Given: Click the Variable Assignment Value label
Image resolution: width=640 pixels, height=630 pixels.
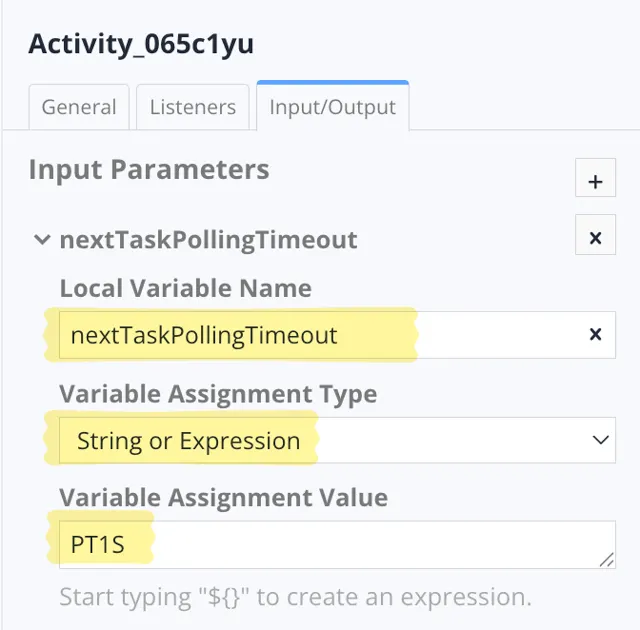Looking at the screenshot, I should tap(223, 497).
